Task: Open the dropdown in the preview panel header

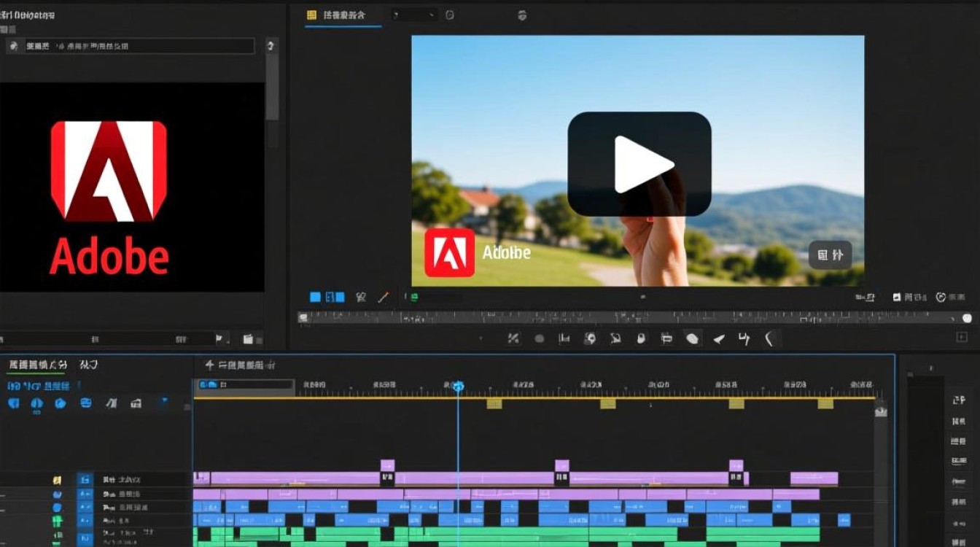Action: pos(415,15)
